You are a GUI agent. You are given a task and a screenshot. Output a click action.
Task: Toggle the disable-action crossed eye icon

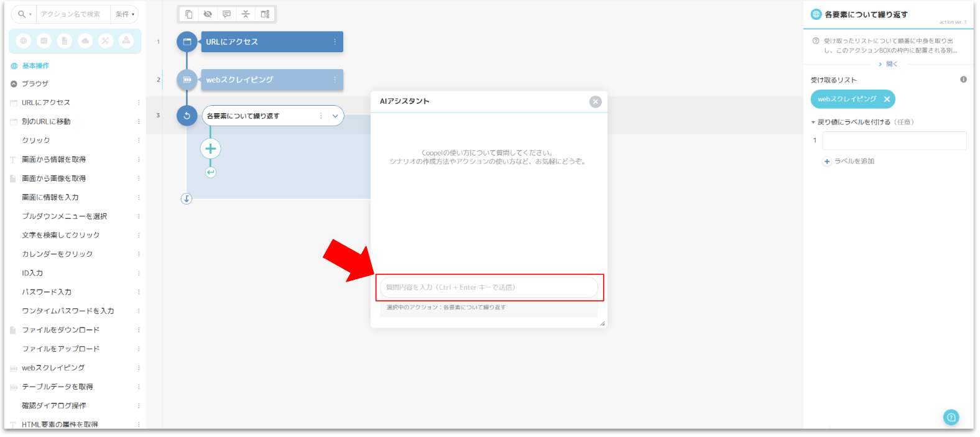click(x=208, y=14)
